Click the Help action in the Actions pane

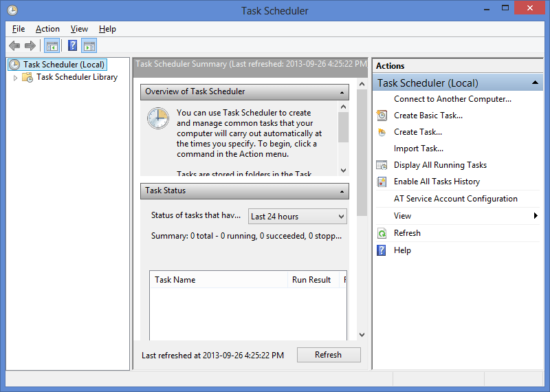(x=402, y=250)
